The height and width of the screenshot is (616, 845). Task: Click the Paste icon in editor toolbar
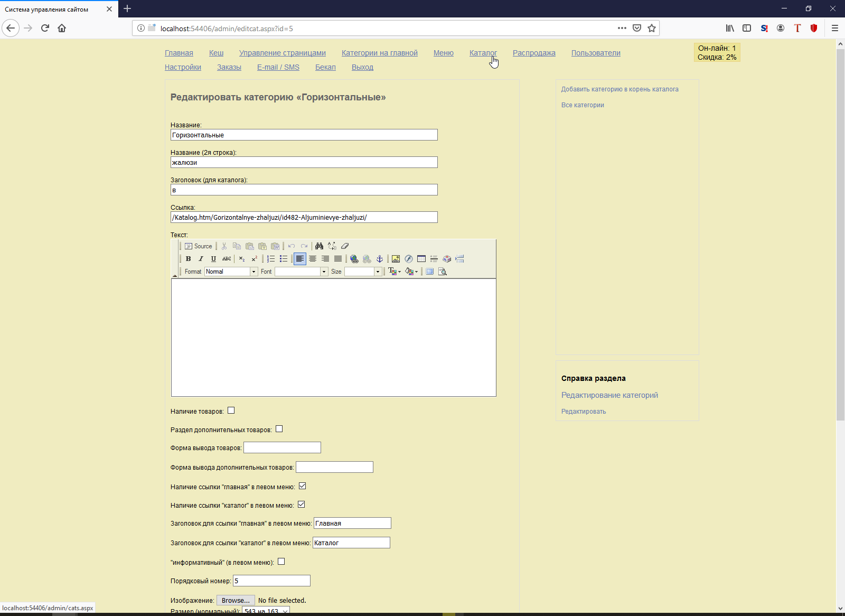249,246
